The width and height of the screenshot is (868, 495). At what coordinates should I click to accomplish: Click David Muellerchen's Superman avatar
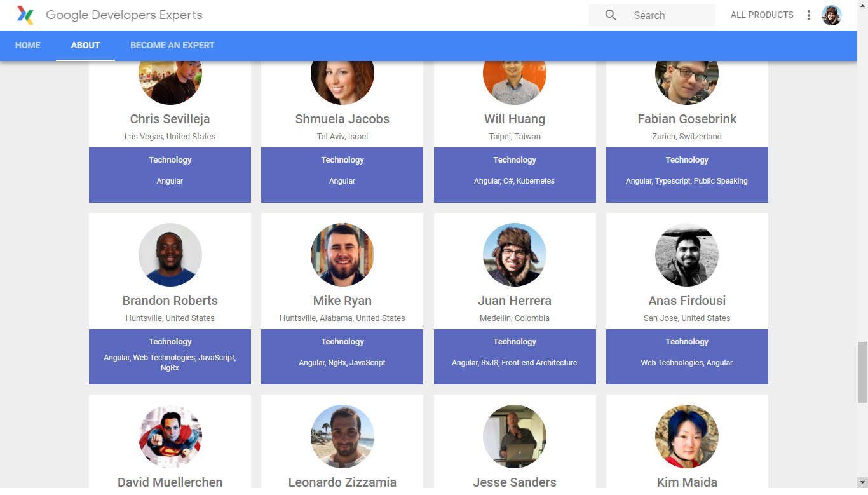[x=170, y=437]
